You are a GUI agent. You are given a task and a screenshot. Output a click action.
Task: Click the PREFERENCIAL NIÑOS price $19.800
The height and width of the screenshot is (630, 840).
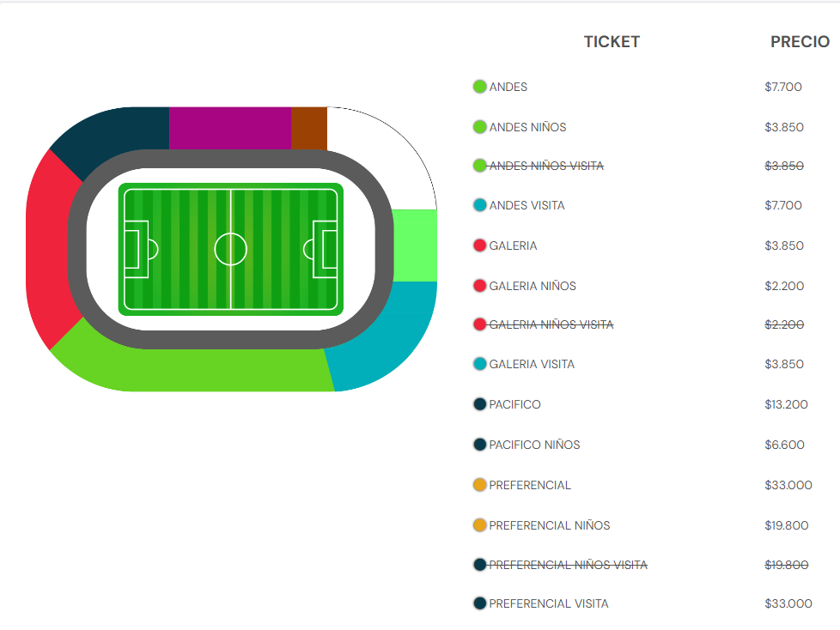pos(786,525)
